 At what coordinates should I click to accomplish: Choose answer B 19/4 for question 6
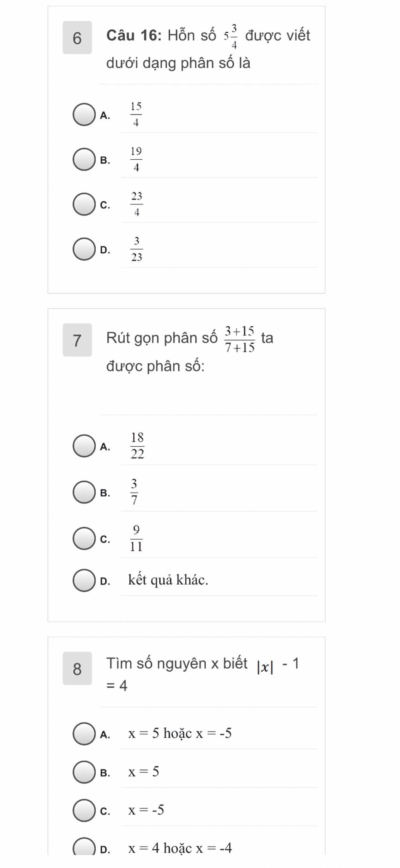coord(84,160)
